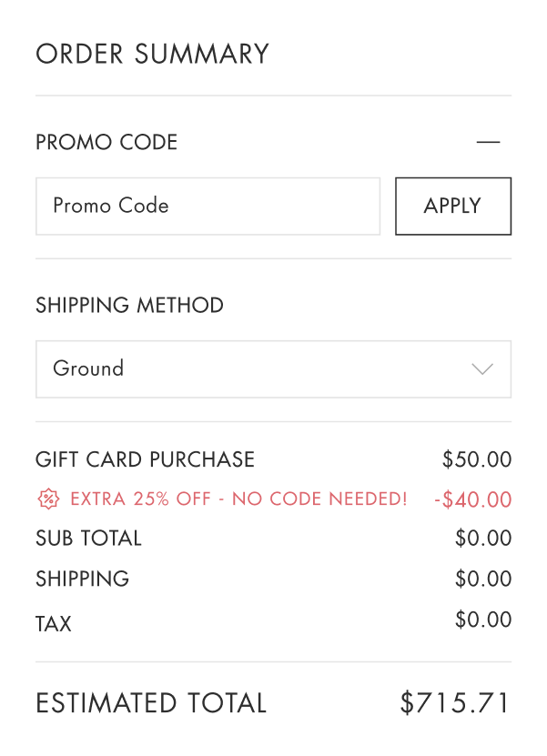Click the Tax label
The image size is (547, 756).
[x=54, y=624]
